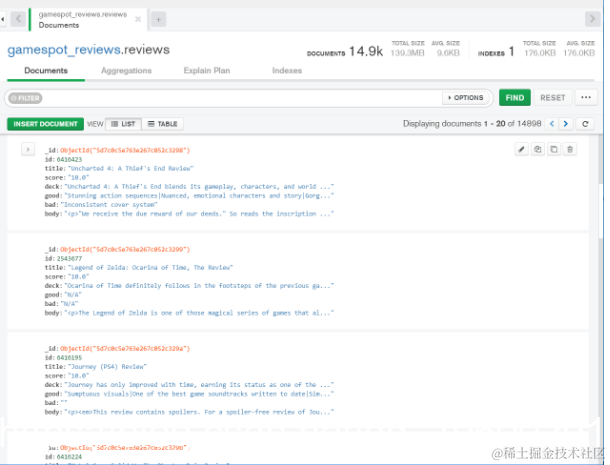Collapse the sidebar with the left arrow
Screen dimensions: 610x465
[2, 19]
